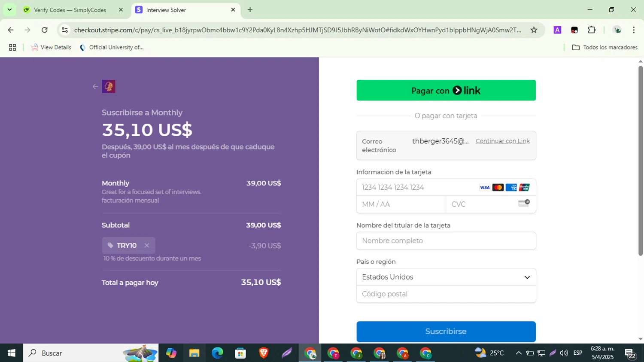Screen dimensions: 644x362
Task: Go forward in browser history
Action: coord(27,30)
